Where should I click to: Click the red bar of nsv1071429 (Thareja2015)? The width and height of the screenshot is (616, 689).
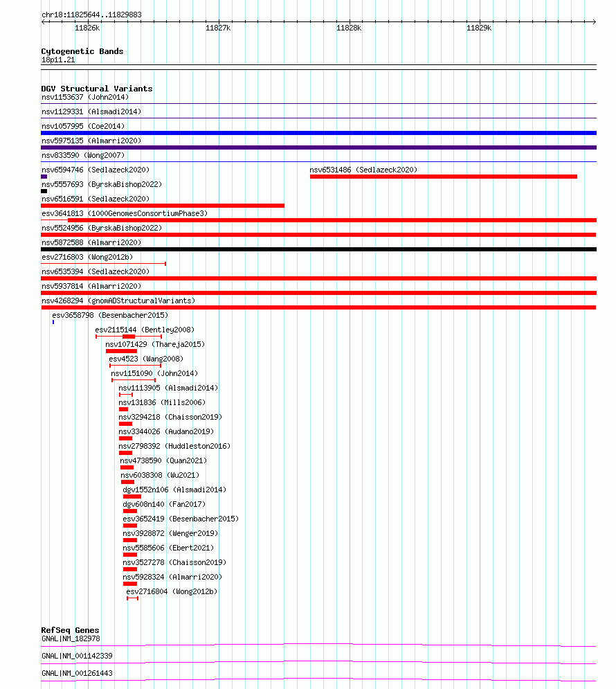(x=122, y=351)
